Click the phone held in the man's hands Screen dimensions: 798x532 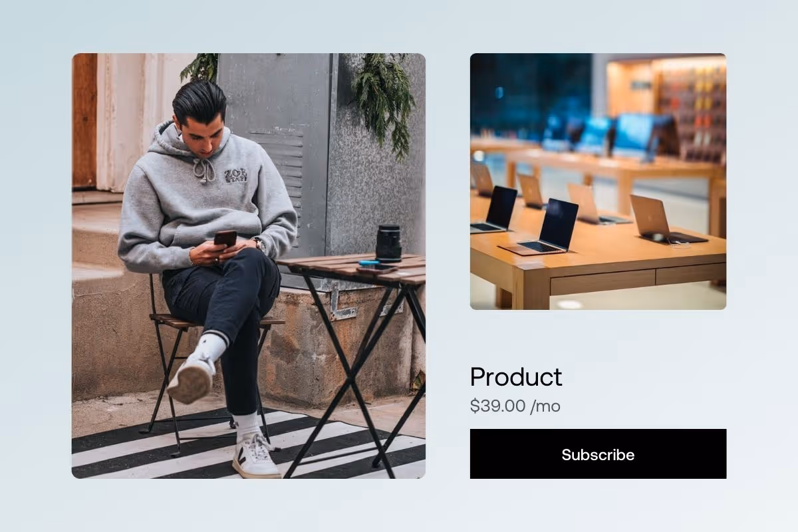(225, 237)
